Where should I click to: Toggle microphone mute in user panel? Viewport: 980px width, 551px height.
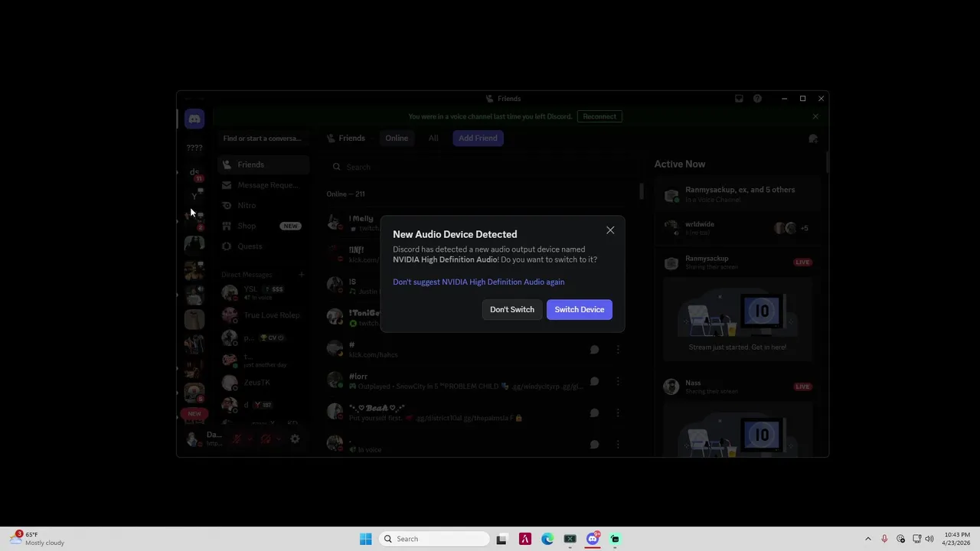237,439
